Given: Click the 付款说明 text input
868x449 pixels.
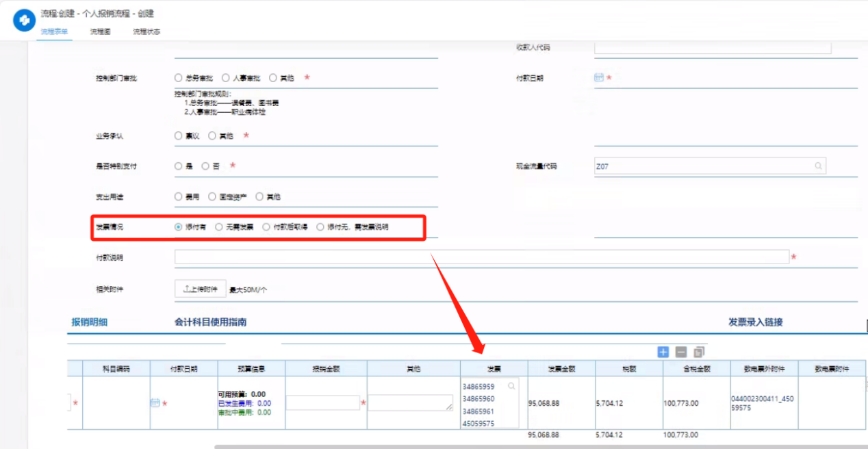Looking at the screenshot, I should click(482, 257).
